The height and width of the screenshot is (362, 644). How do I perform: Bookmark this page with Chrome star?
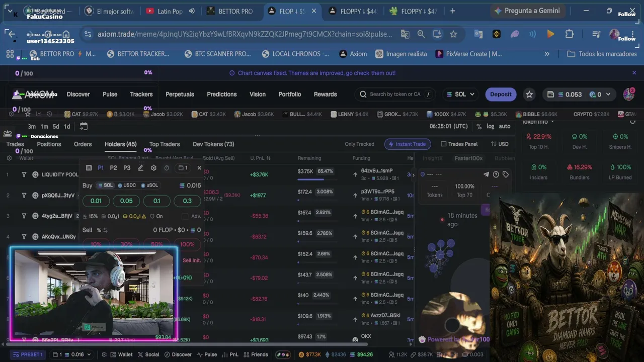click(x=453, y=34)
